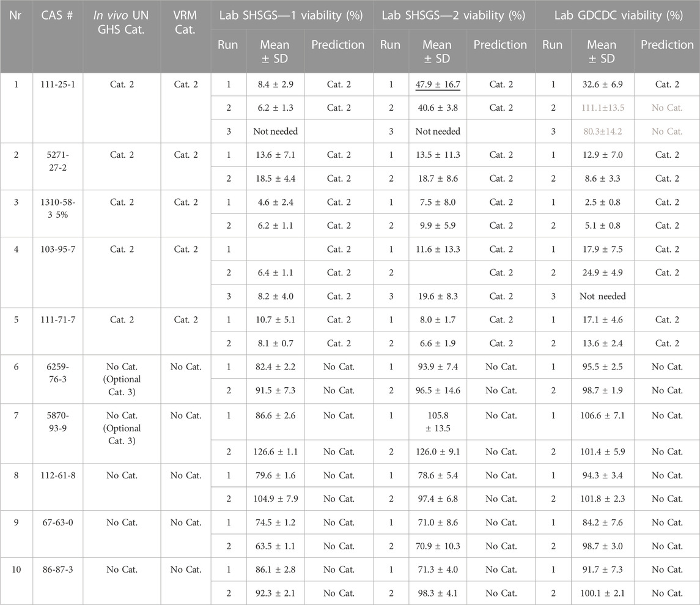Click CAS number 67-63-0
The width and height of the screenshot is (700, 605).
pyautogui.click(x=57, y=522)
